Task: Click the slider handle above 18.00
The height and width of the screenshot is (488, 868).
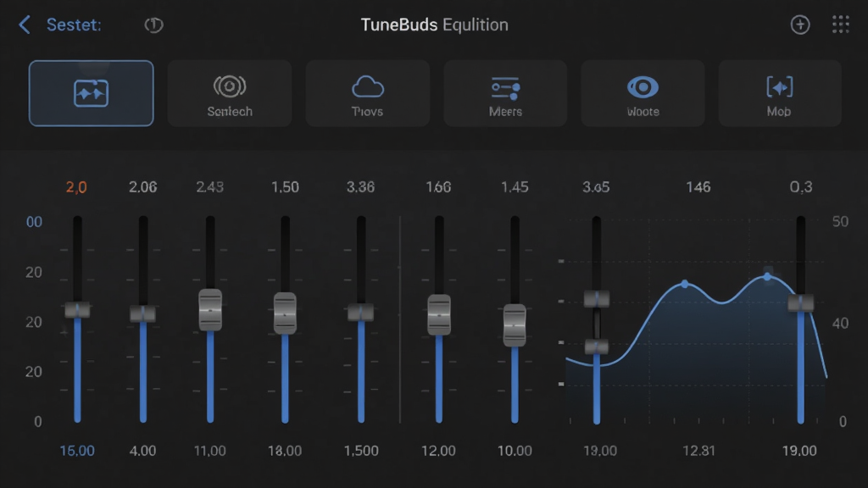Action: pos(285,313)
